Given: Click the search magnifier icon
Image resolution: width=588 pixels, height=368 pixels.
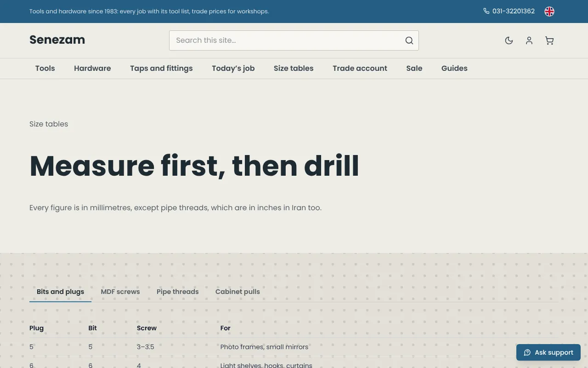Looking at the screenshot, I should click(409, 40).
